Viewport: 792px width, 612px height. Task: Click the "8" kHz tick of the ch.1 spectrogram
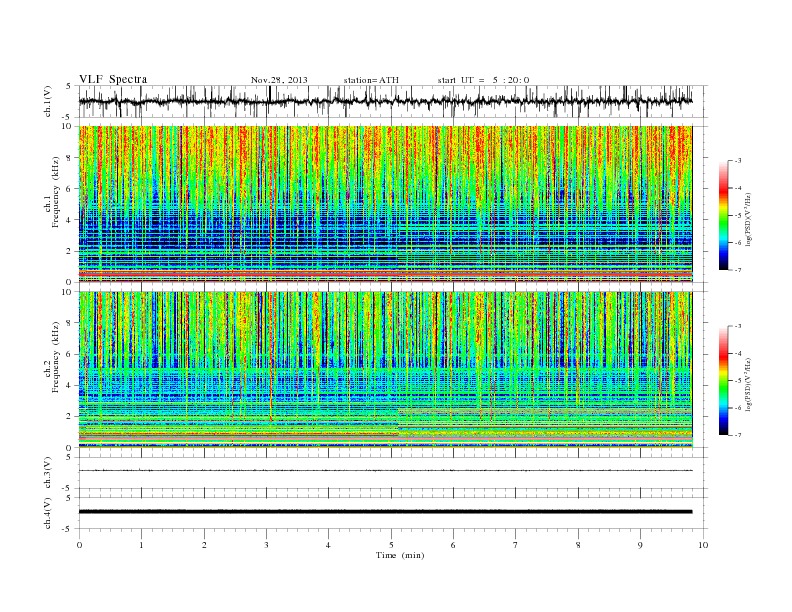pos(69,158)
